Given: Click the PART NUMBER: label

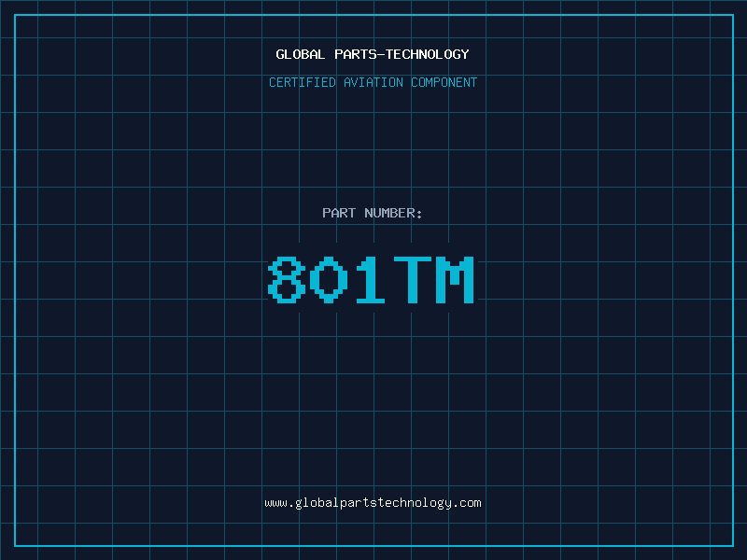Looking at the screenshot, I should (372, 213).
